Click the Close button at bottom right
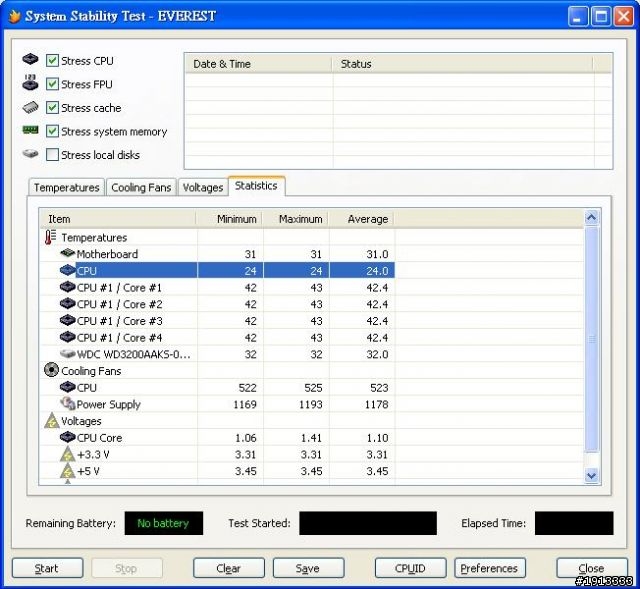This screenshot has width=640, height=589. pos(592,568)
